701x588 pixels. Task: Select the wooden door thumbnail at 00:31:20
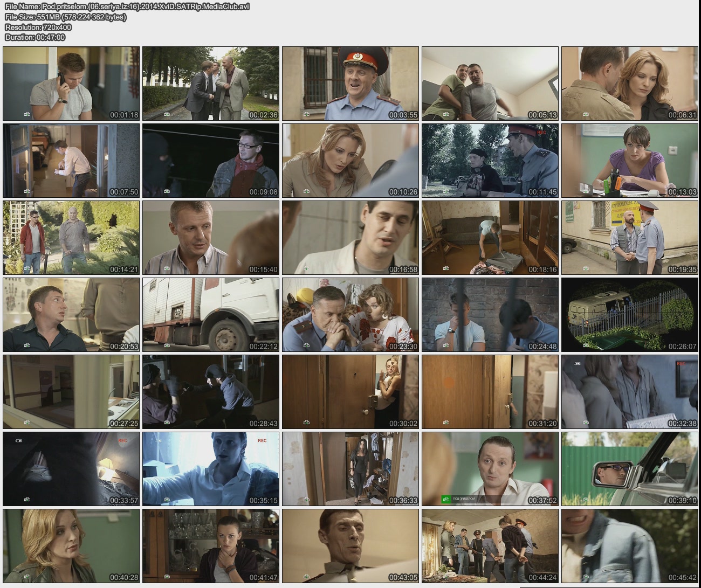point(490,392)
